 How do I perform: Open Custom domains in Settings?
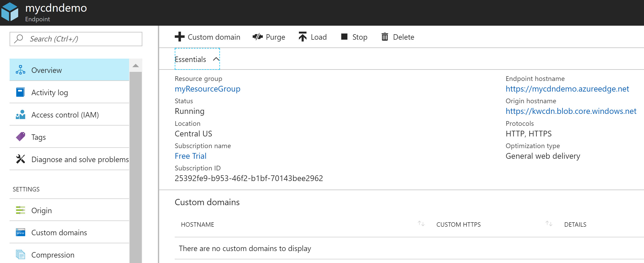[69, 232]
